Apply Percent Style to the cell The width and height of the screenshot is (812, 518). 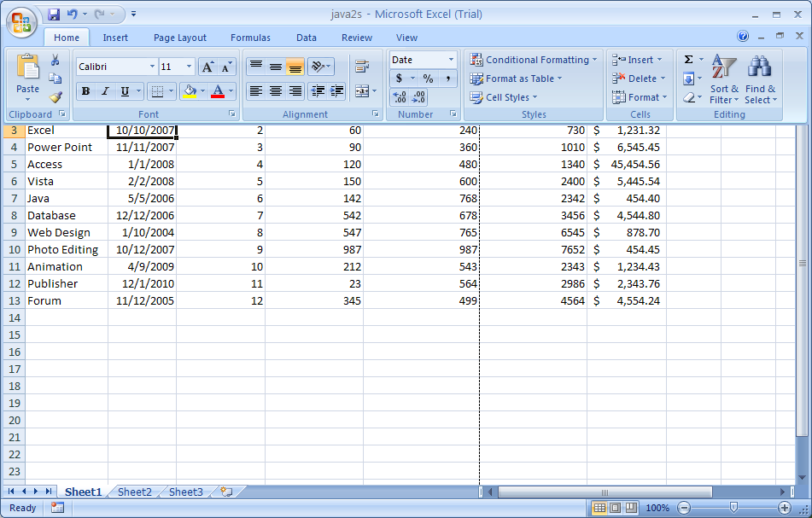(428, 79)
